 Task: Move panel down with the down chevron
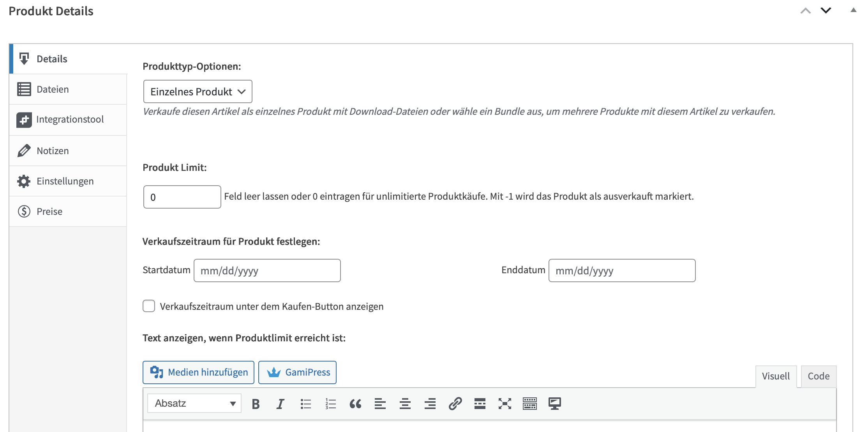(826, 11)
